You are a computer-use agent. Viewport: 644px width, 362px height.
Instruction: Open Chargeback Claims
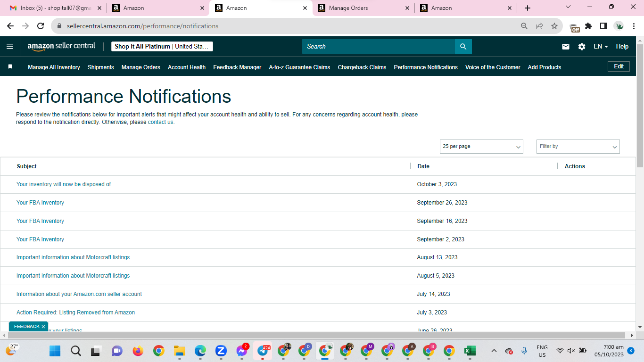click(x=362, y=67)
